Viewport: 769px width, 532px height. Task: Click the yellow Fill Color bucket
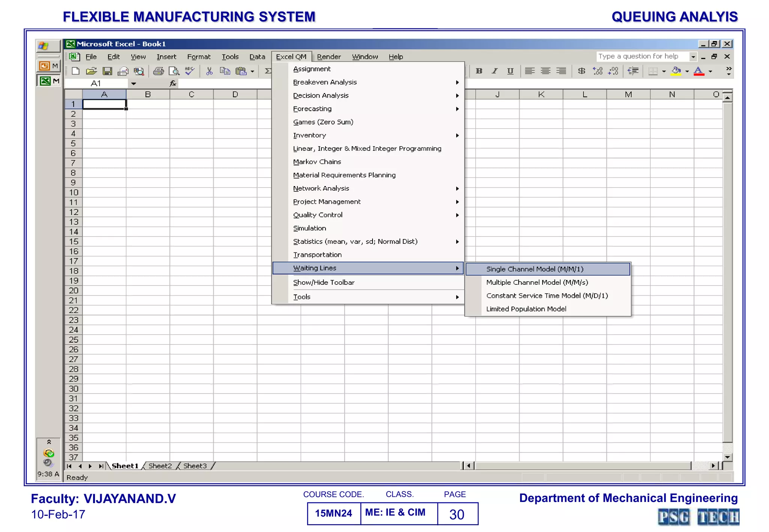pos(676,71)
